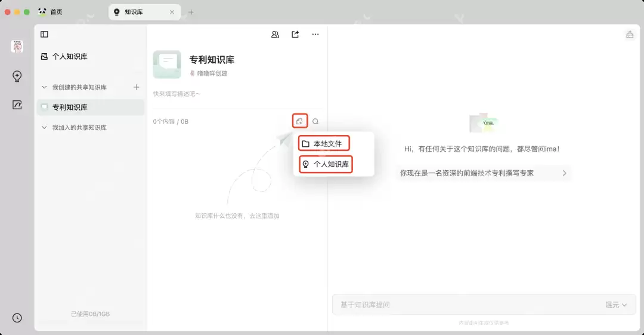The height and width of the screenshot is (335, 644).
Task: Switch to the 知识库 tab
Action: pyautogui.click(x=144, y=12)
